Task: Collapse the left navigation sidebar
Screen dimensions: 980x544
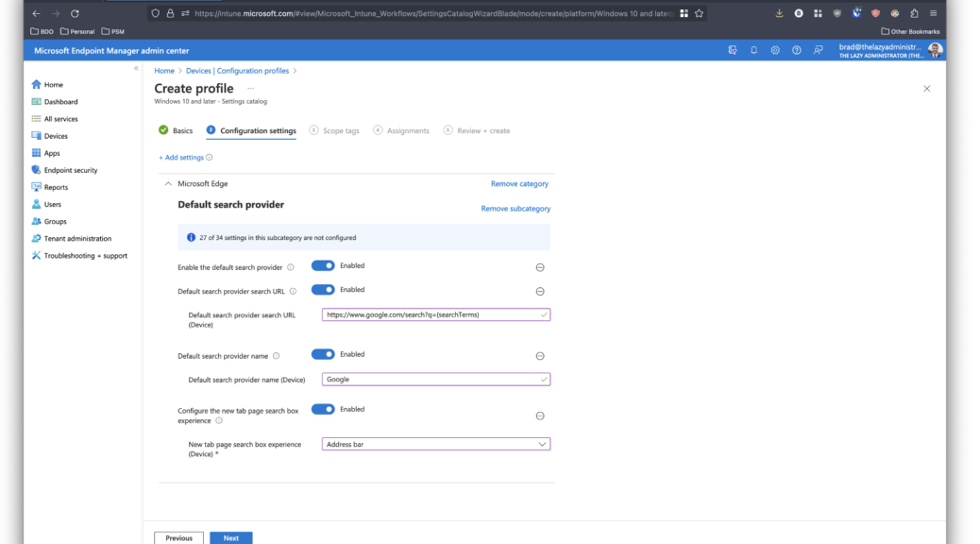Action: coord(136,68)
